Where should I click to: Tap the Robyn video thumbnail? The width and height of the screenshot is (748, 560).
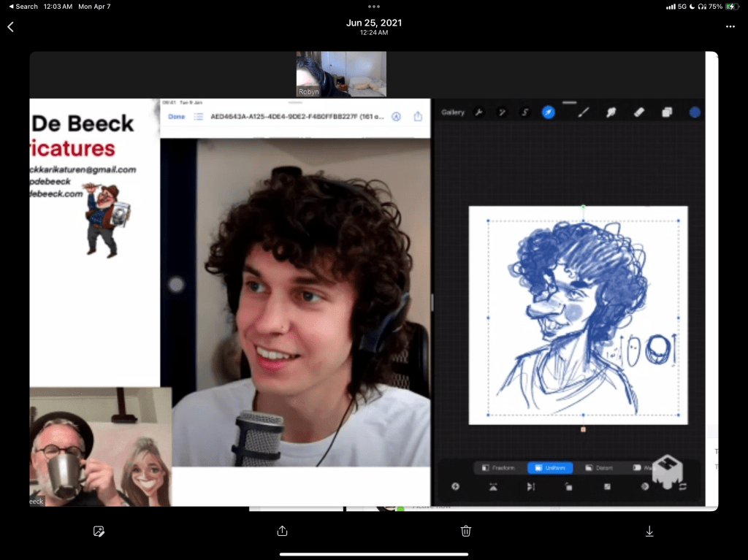(x=341, y=74)
